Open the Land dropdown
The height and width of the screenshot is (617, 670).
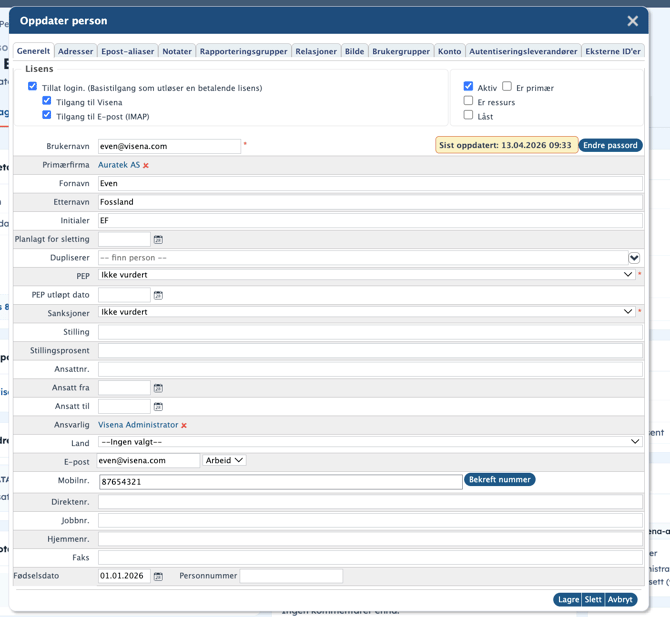[x=370, y=442]
